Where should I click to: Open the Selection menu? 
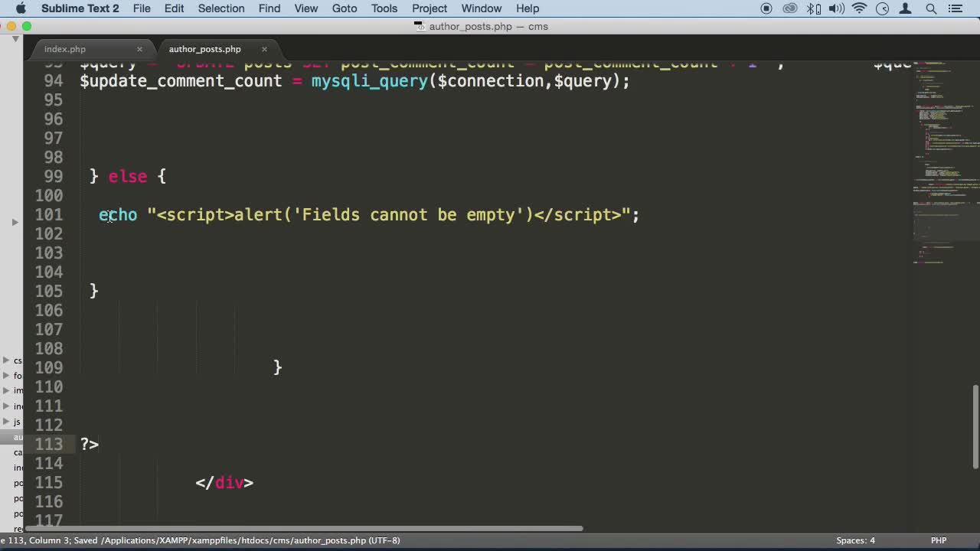click(221, 8)
